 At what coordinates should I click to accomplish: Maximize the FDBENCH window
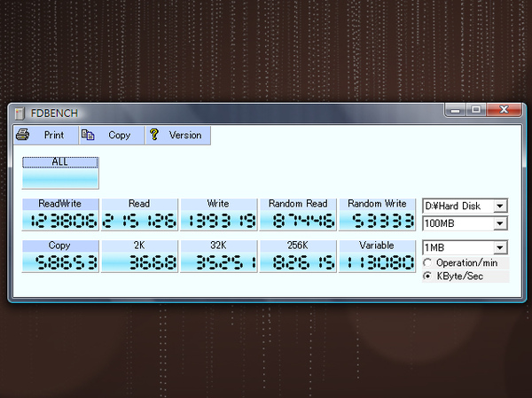[476, 110]
